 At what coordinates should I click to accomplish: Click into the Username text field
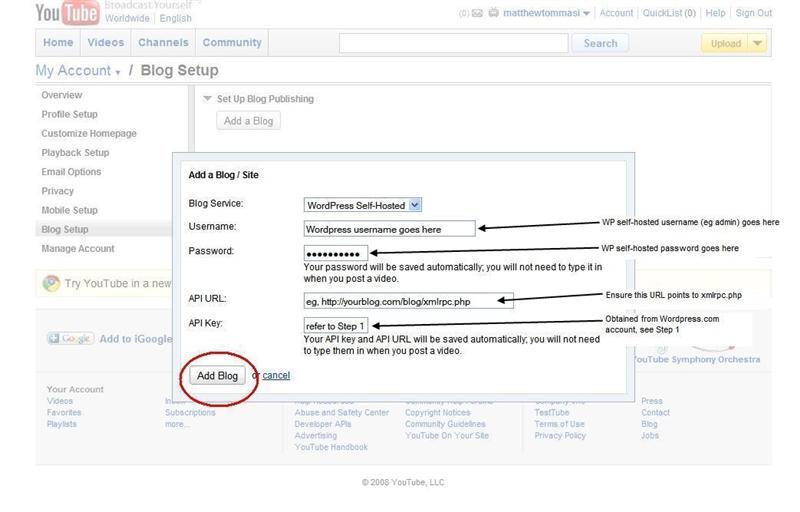click(x=389, y=228)
